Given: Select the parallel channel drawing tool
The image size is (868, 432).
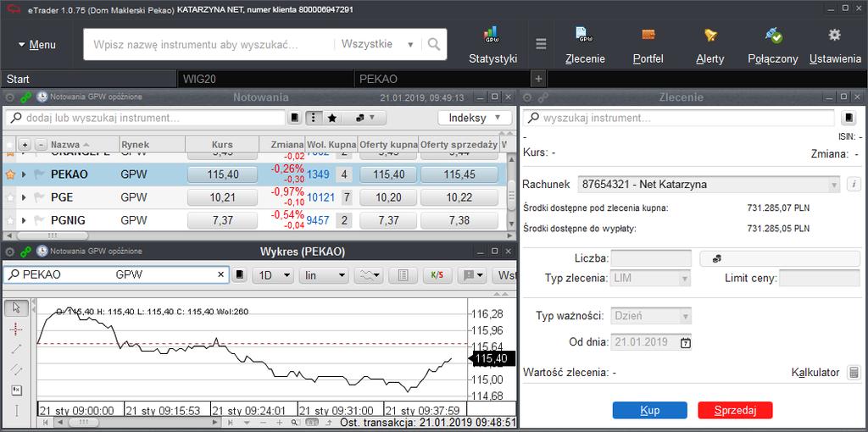Looking at the screenshot, I should (x=16, y=369).
